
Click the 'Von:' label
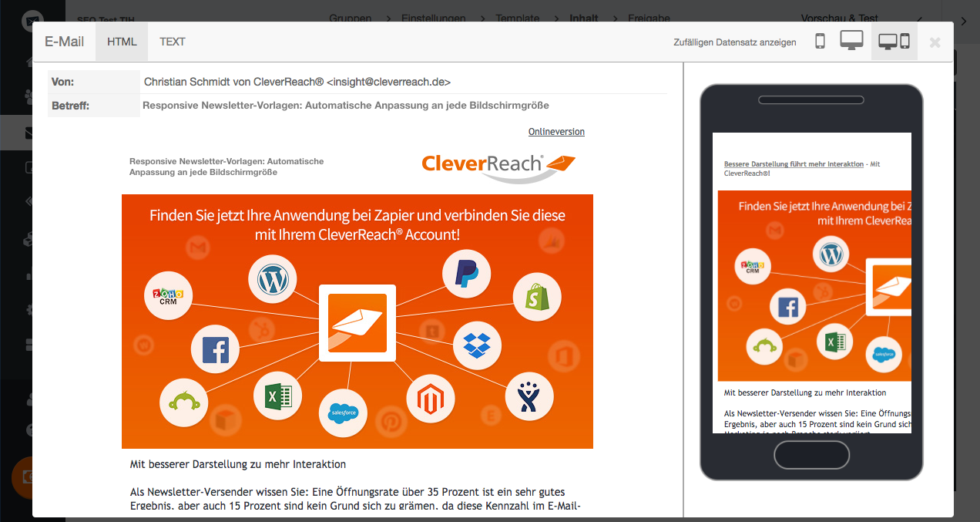tap(62, 82)
